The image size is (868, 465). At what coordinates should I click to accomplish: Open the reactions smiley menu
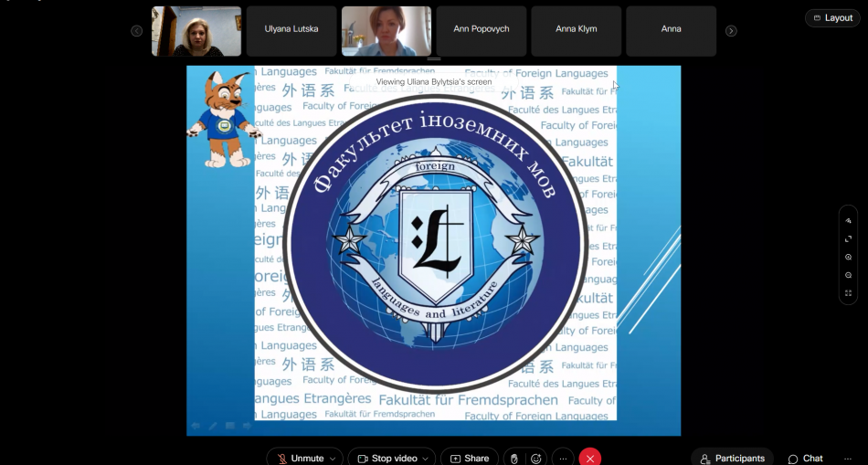pyautogui.click(x=536, y=458)
